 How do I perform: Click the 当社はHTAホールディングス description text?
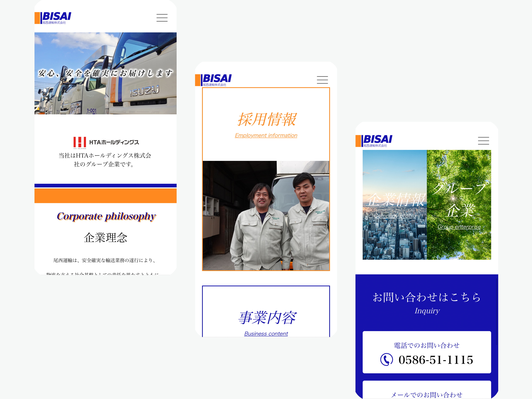[x=105, y=160]
